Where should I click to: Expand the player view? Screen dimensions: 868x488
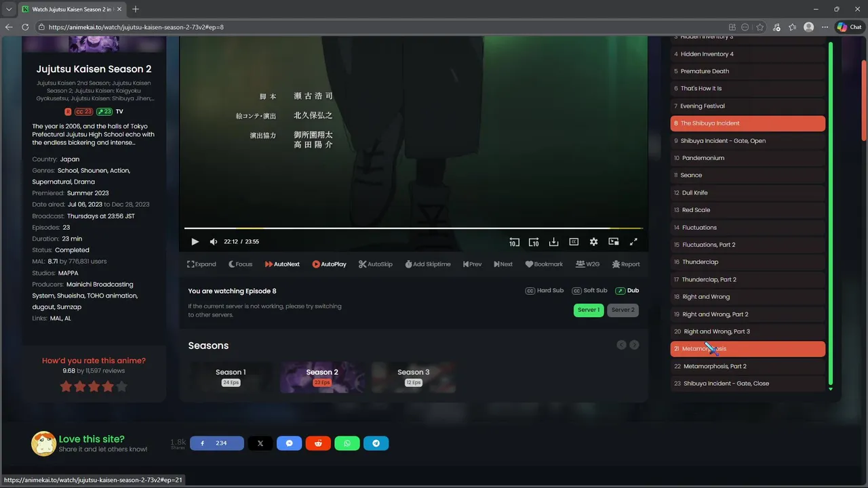(x=201, y=264)
